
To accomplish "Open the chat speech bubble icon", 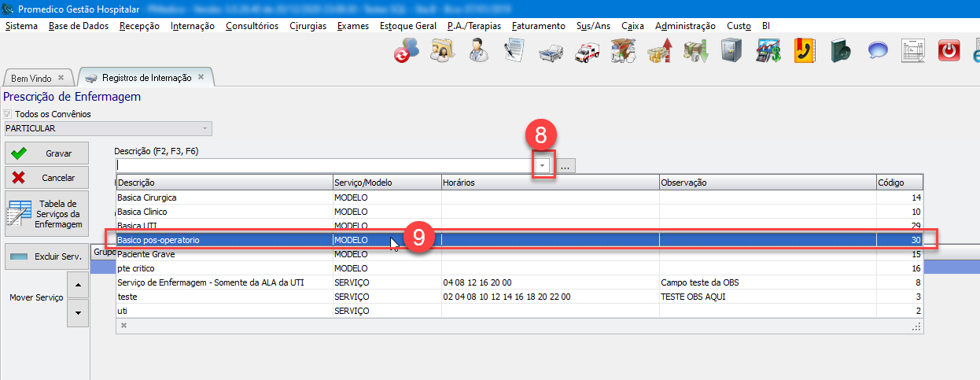I will click(878, 51).
